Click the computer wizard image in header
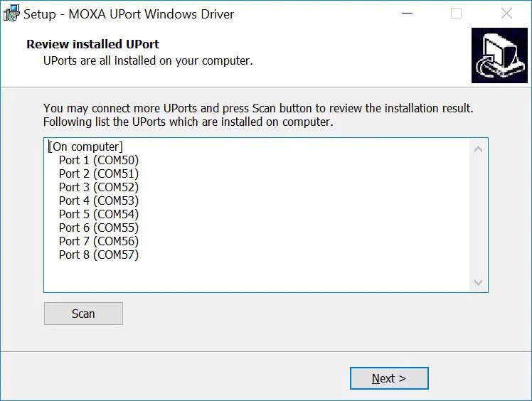 coord(499,55)
